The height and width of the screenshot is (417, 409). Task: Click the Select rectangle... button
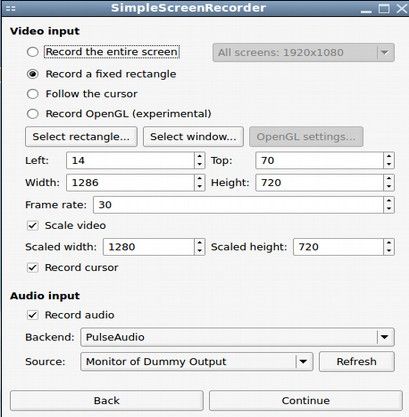click(81, 137)
